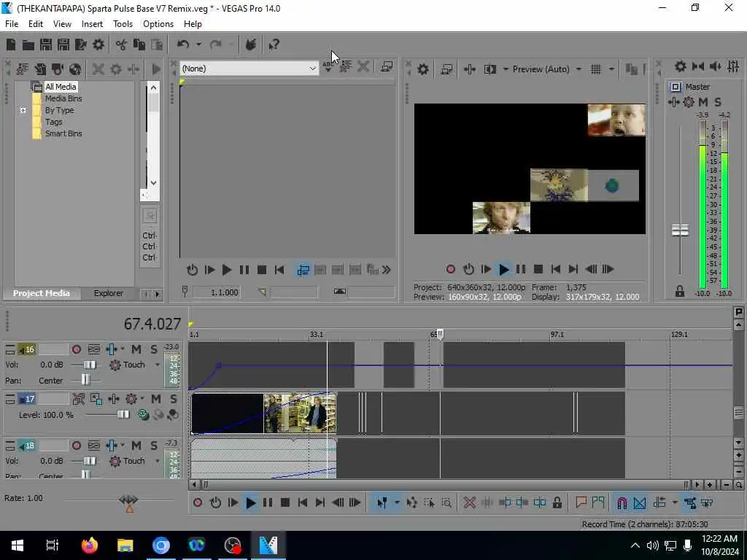Open track 18 Touch automation dropdown

pos(158,462)
